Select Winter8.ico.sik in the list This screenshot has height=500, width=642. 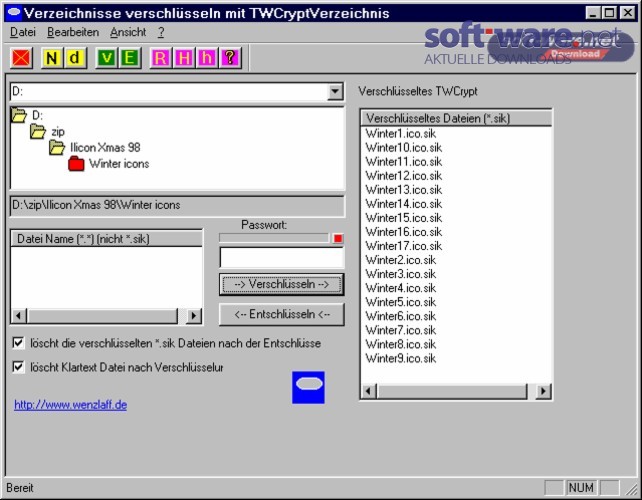pyautogui.click(x=401, y=344)
